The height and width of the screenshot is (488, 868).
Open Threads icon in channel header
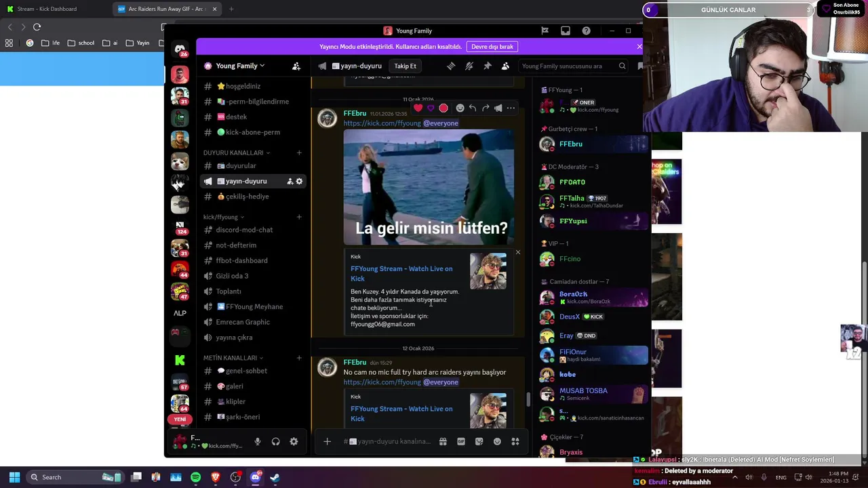click(451, 66)
